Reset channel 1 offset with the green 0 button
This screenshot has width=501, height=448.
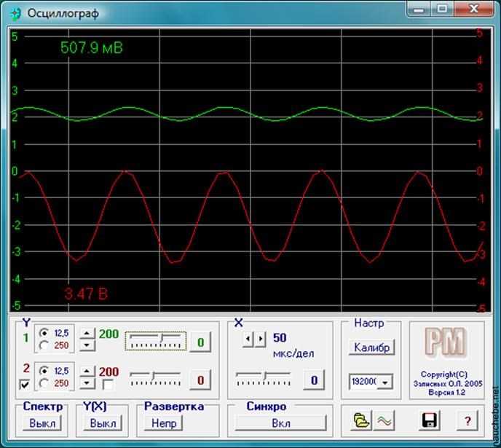click(x=200, y=342)
